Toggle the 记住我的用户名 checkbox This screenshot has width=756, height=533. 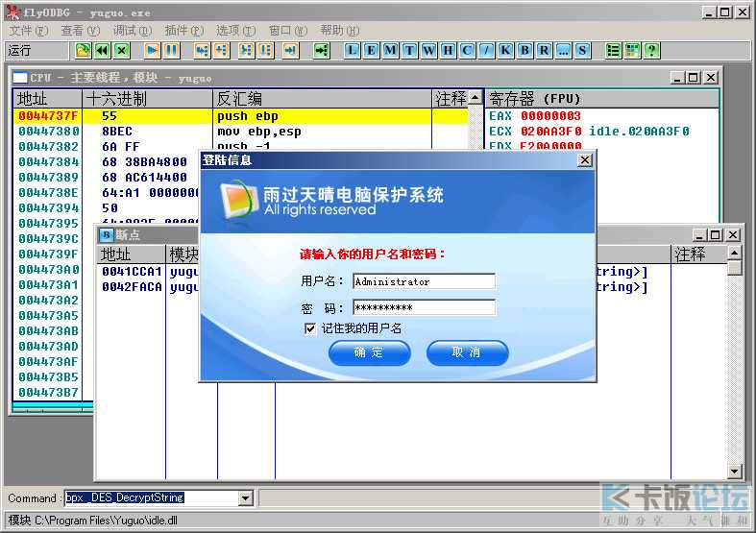(310, 328)
